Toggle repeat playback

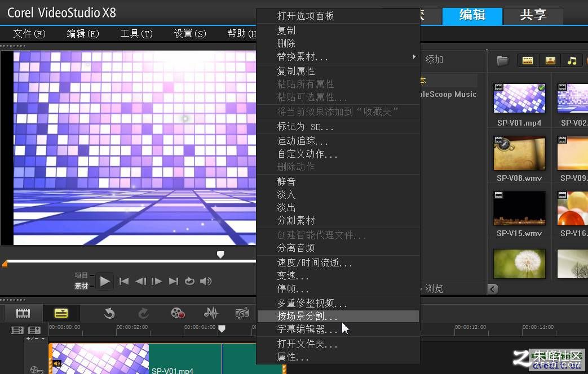click(190, 281)
